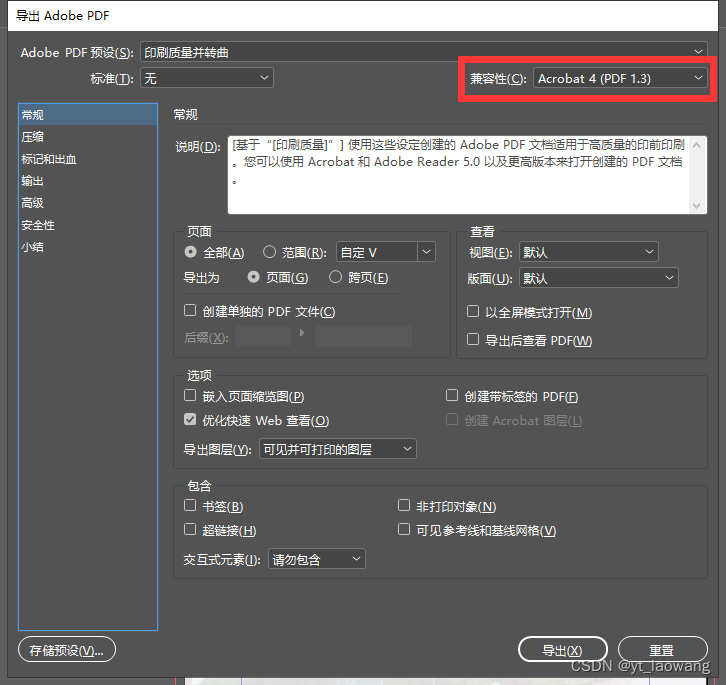The width and height of the screenshot is (726, 685).
Task: Click inside the 说明 description text box
Action: [458, 175]
